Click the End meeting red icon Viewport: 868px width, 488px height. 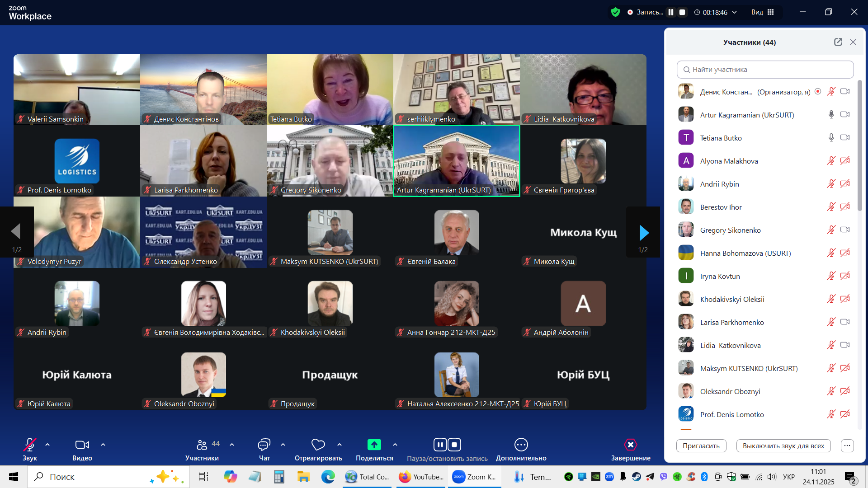tap(630, 445)
